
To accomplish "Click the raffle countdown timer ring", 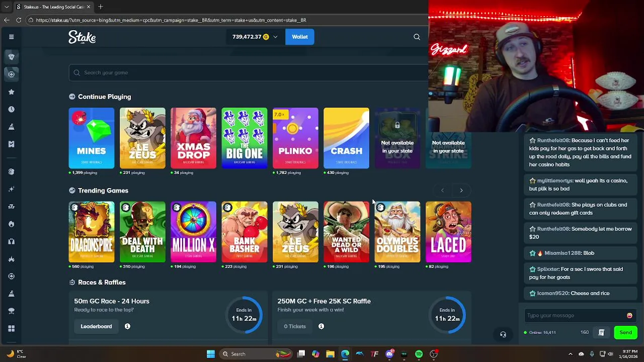I will (447, 315).
